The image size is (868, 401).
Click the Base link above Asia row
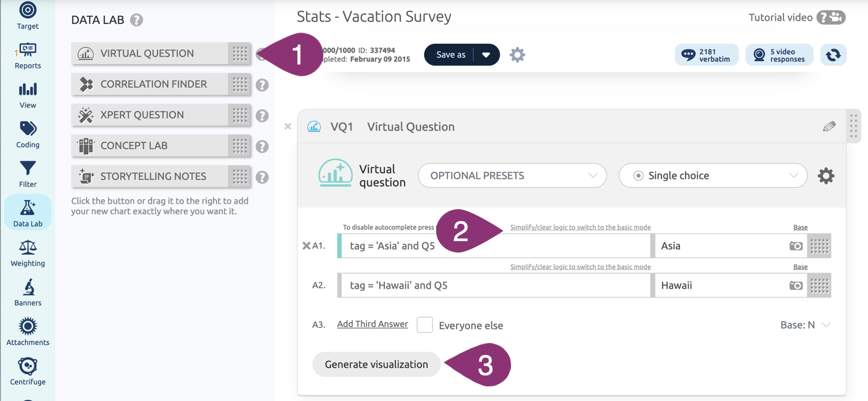click(800, 227)
